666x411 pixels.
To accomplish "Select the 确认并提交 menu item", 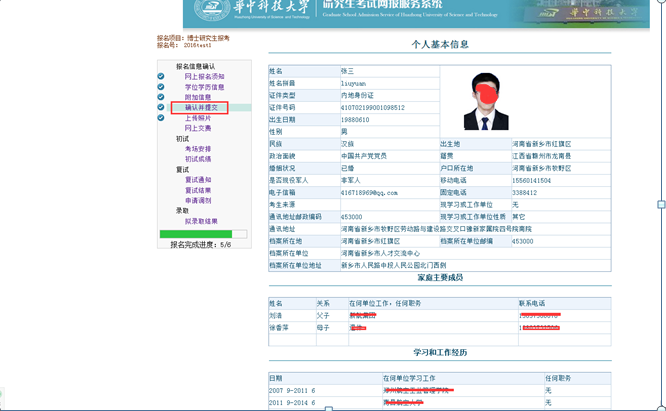I will 201,108.
